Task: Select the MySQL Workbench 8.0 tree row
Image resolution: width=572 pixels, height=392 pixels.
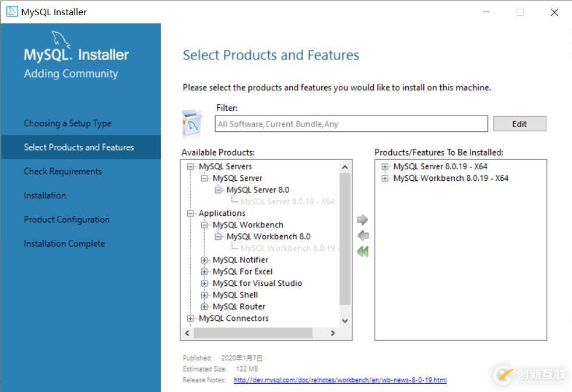Action: [x=268, y=236]
